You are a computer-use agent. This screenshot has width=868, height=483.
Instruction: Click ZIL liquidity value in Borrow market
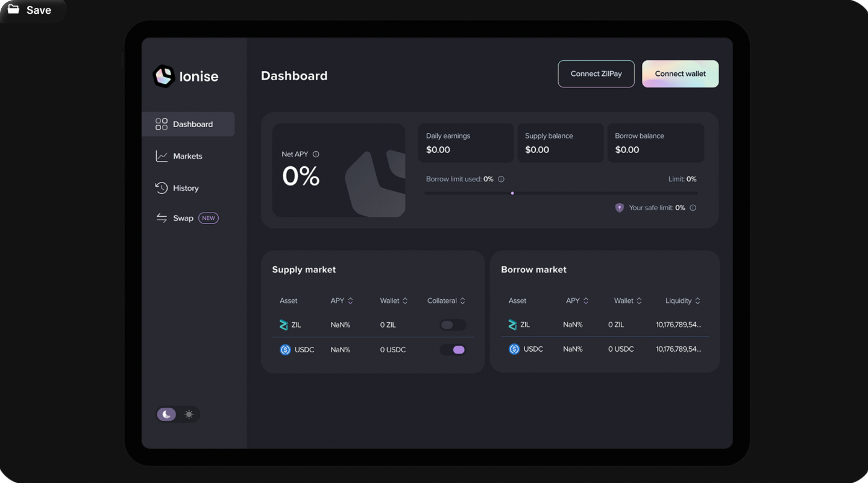click(x=679, y=325)
